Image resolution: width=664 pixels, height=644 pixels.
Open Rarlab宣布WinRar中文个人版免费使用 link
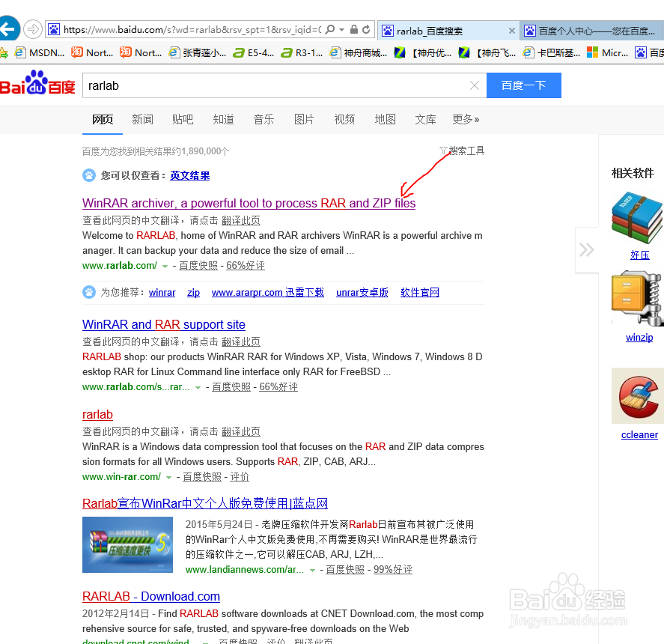coord(205,503)
